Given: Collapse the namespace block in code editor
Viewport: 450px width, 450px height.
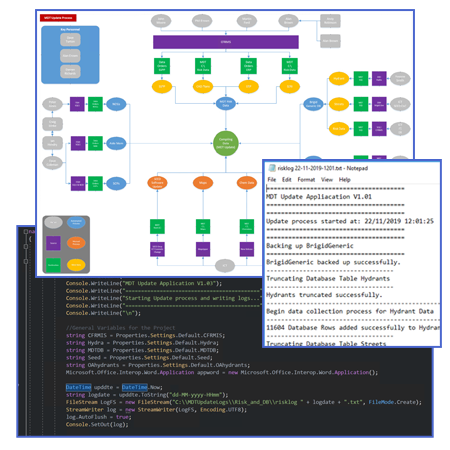Looking at the screenshot, I should 26,231.
